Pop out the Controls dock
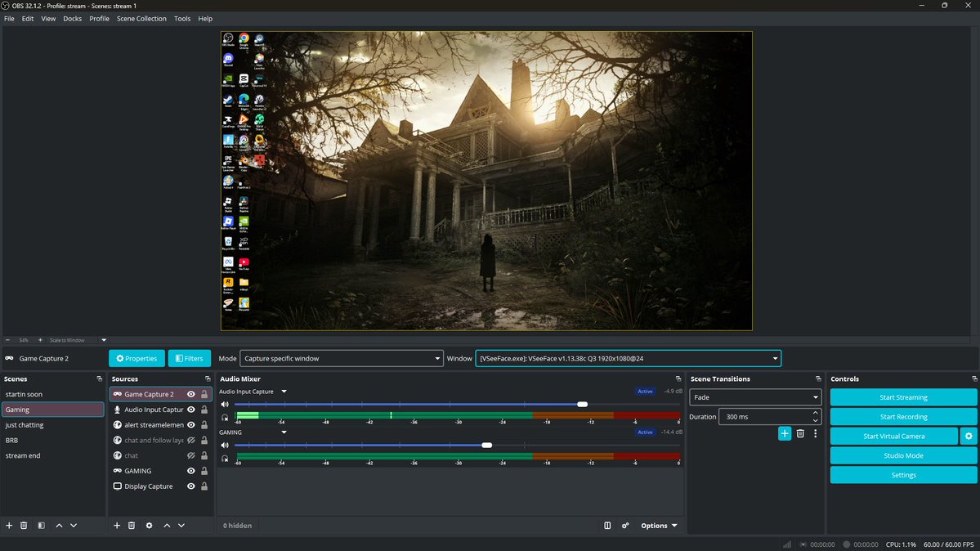980x551 pixels. [974, 379]
